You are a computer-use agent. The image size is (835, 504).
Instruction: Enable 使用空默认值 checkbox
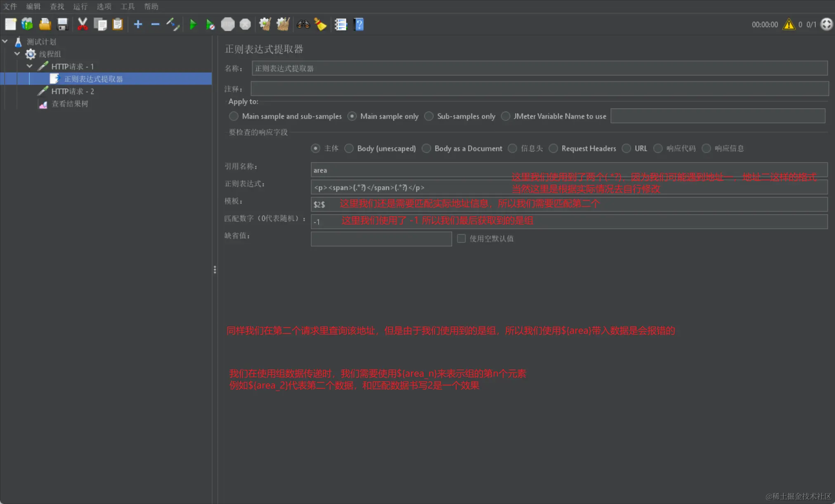tap(461, 239)
